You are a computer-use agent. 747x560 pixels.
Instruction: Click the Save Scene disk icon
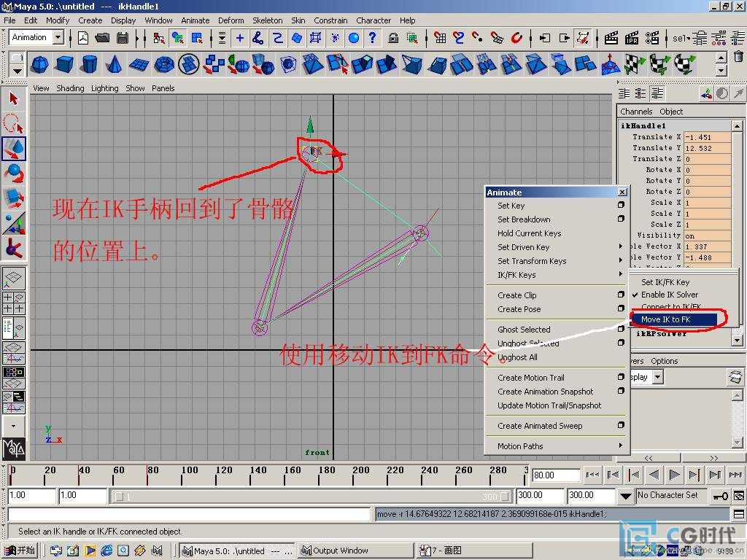(x=122, y=38)
